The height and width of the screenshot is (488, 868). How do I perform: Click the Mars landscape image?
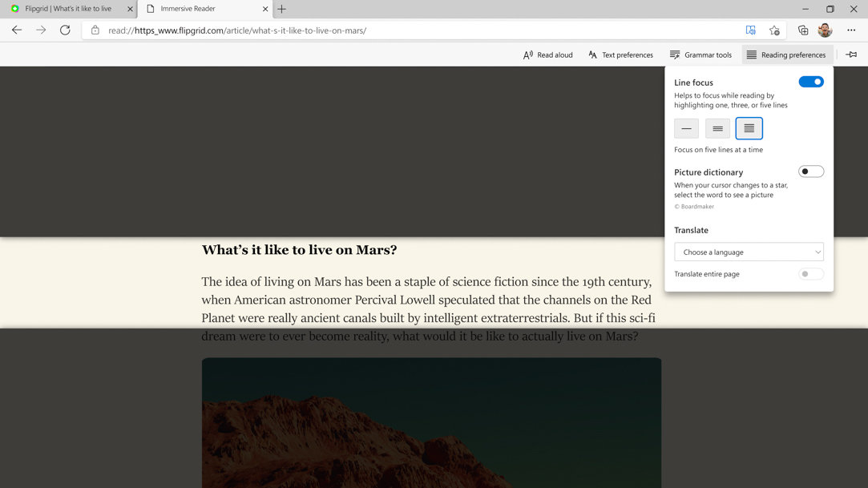[x=431, y=423]
